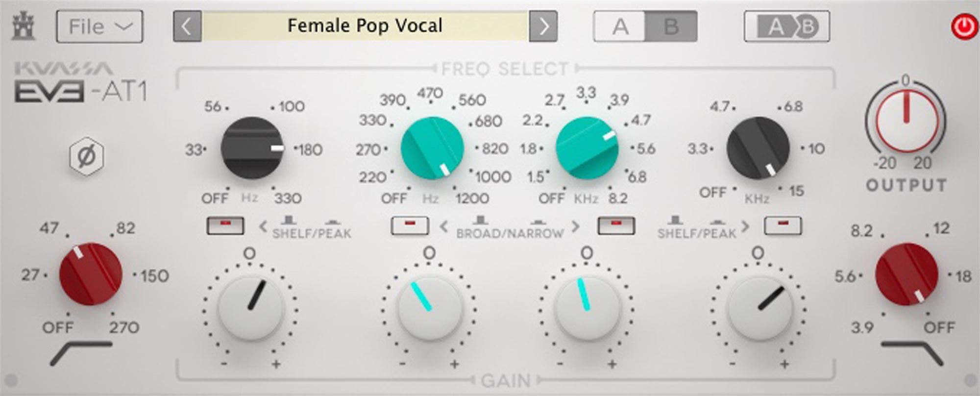This screenshot has width=980, height=396.
Task: Set high band frequency to 10
Action: click(x=816, y=148)
